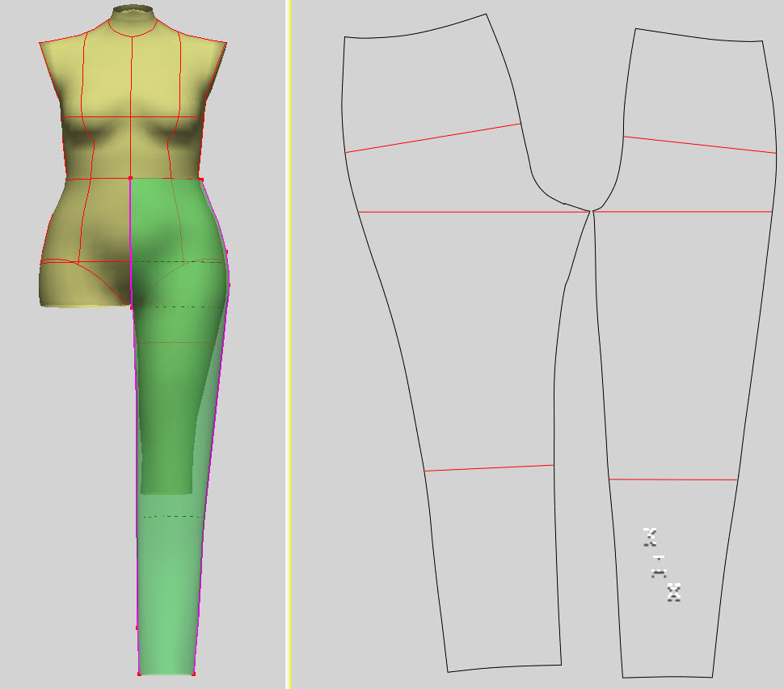Click the yellow splitter between 3D and pattern views
Screen dimensions: 784x689
(289, 344)
